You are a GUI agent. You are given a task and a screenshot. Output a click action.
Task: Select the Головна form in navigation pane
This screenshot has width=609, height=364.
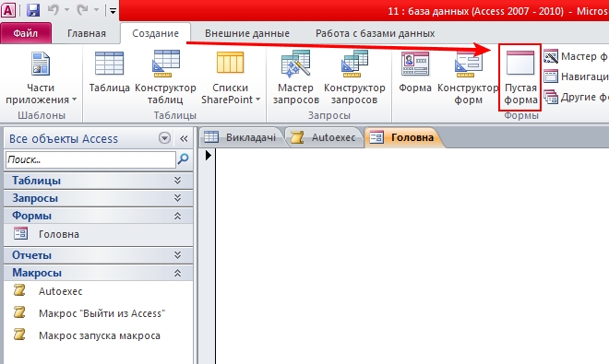pos(98,234)
